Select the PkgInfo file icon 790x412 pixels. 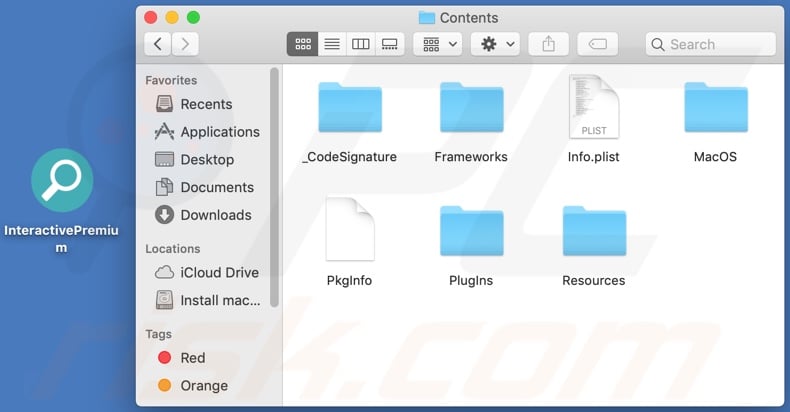tap(350, 229)
